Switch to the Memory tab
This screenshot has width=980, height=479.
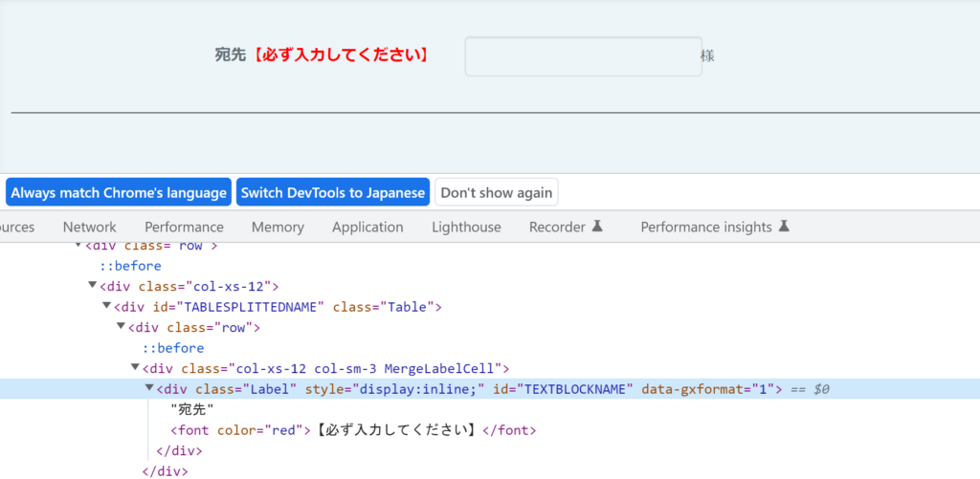278,227
